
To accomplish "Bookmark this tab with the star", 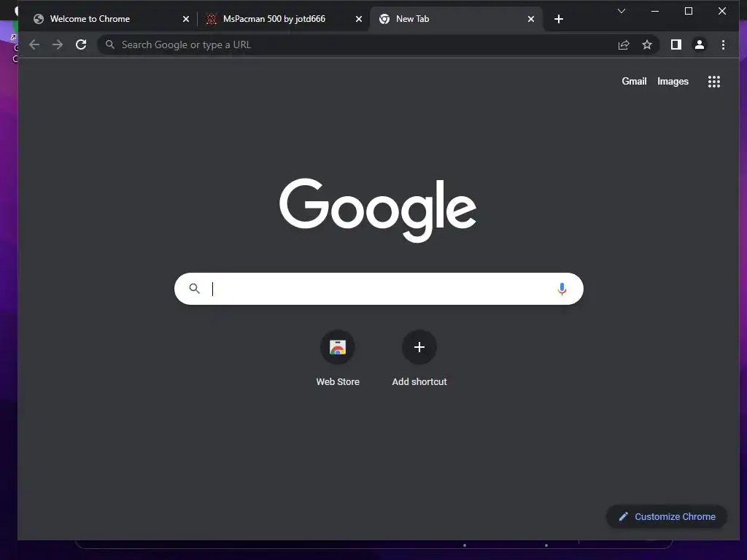I will click(647, 44).
